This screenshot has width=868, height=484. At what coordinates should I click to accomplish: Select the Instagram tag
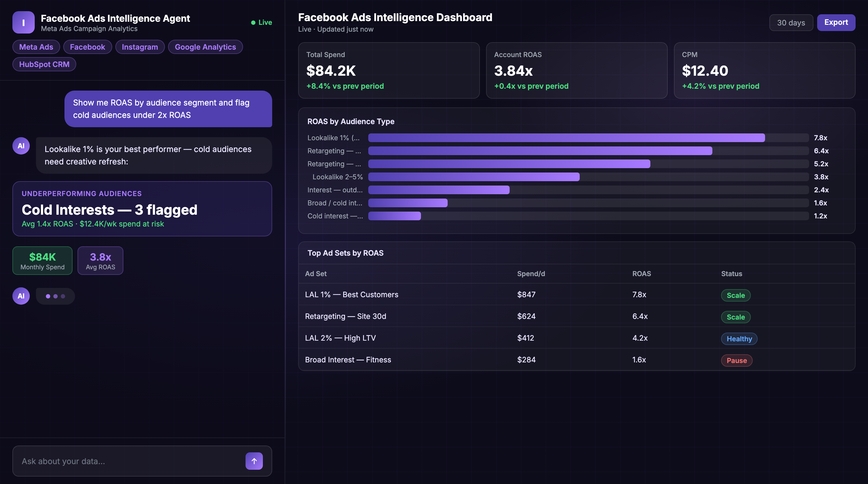coord(140,47)
